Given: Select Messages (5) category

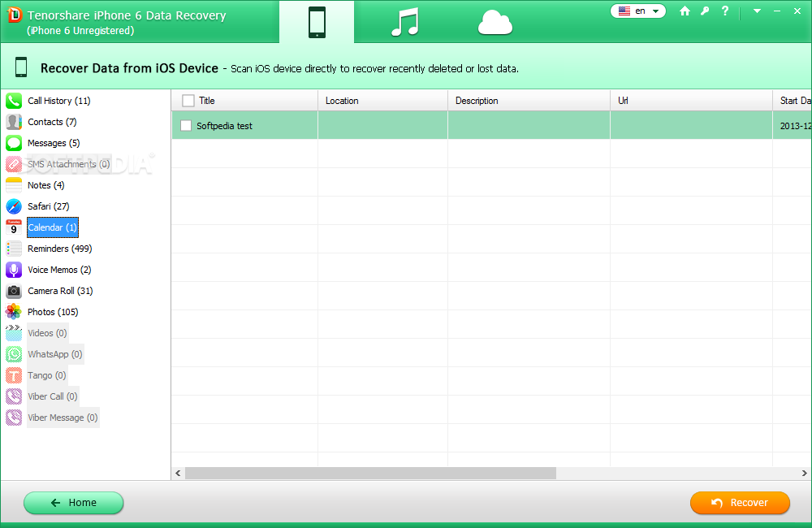Looking at the screenshot, I should 54,143.
